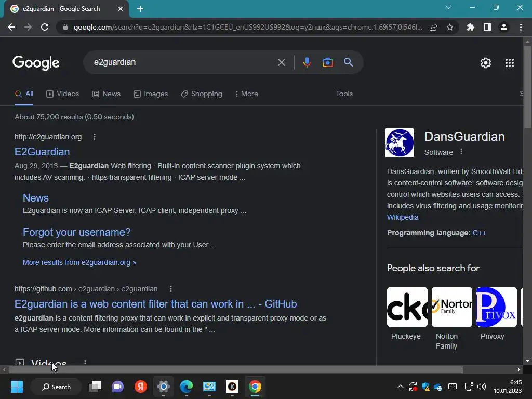The height and width of the screenshot is (399, 532).
Task: Reload the current page
Action: point(45,27)
